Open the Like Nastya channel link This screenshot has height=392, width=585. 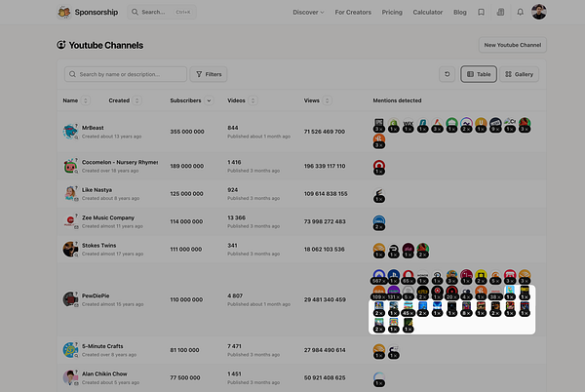pos(97,190)
